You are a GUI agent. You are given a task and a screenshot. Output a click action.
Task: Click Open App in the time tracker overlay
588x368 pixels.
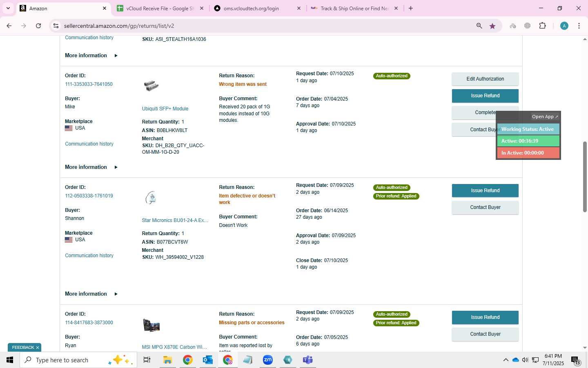tap(545, 117)
